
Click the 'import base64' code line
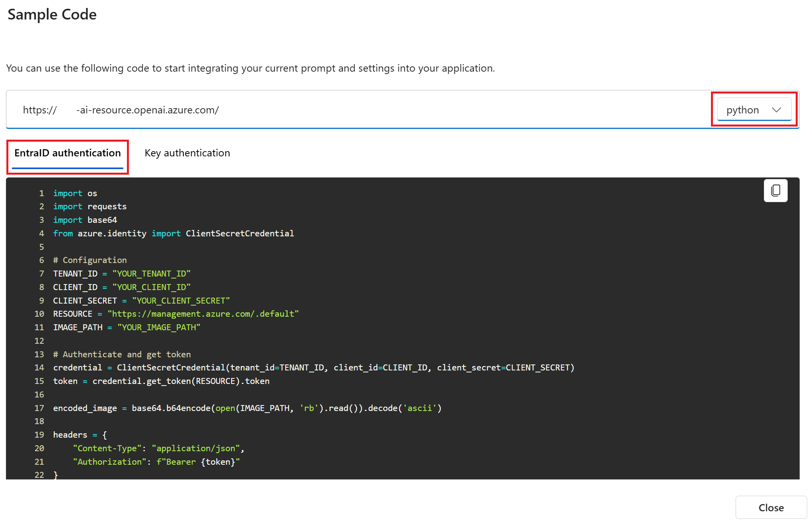pos(85,220)
